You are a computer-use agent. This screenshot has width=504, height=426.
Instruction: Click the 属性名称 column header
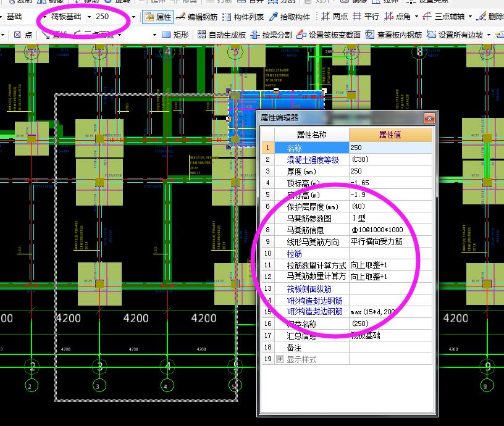pyautogui.click(x=311, y=135)
